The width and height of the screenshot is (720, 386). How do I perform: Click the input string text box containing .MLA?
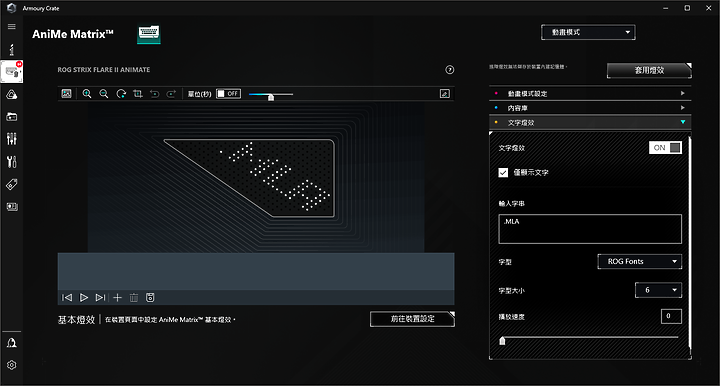[590, 229]
